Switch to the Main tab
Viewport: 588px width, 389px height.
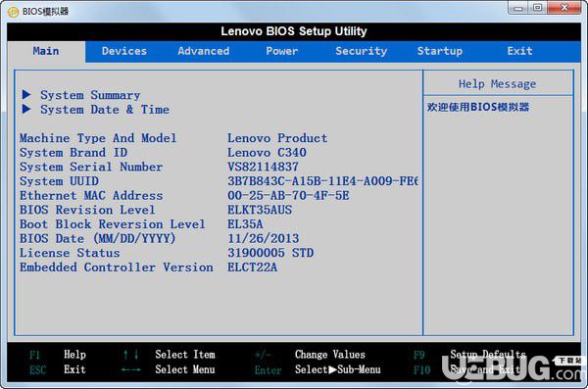click(46, 51)
